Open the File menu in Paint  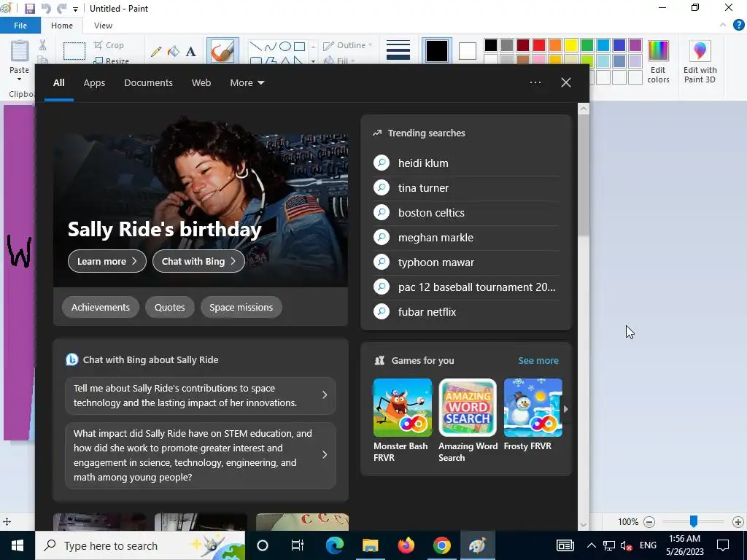[x=20, y=26]
